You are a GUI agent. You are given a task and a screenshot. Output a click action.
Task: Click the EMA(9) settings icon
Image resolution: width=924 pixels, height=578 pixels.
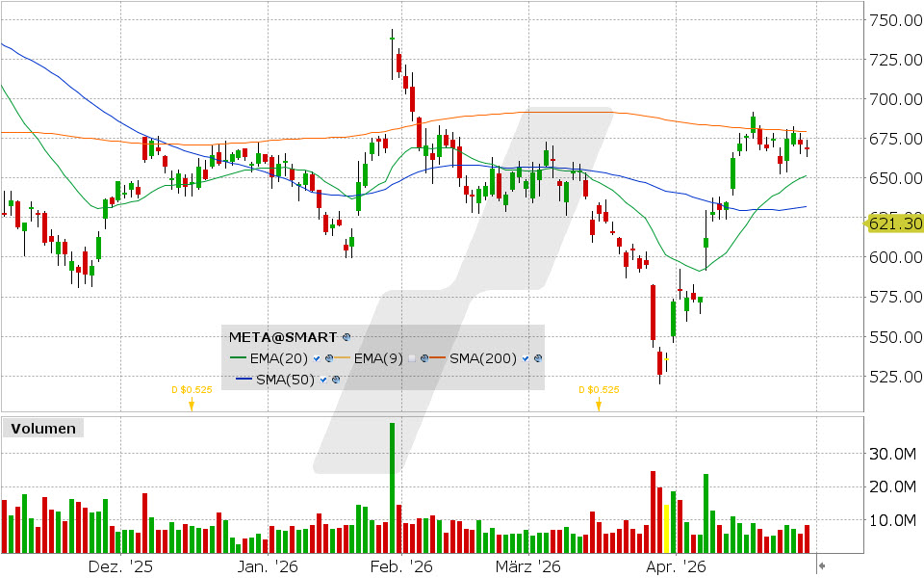[x=423, y=358]
